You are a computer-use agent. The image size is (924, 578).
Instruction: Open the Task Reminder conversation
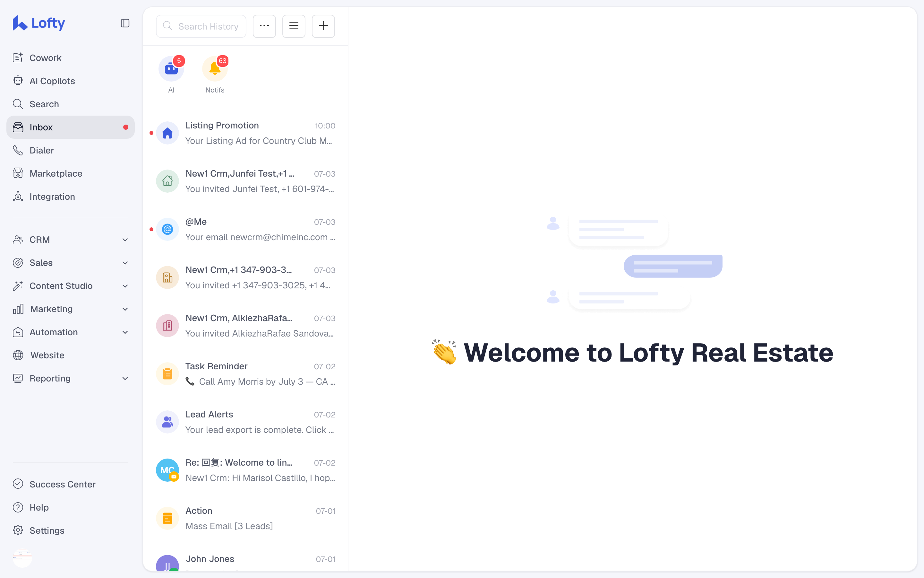245,374
